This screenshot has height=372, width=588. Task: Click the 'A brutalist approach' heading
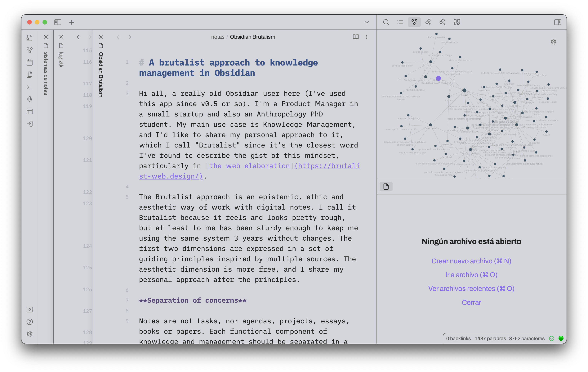(228, 68)
